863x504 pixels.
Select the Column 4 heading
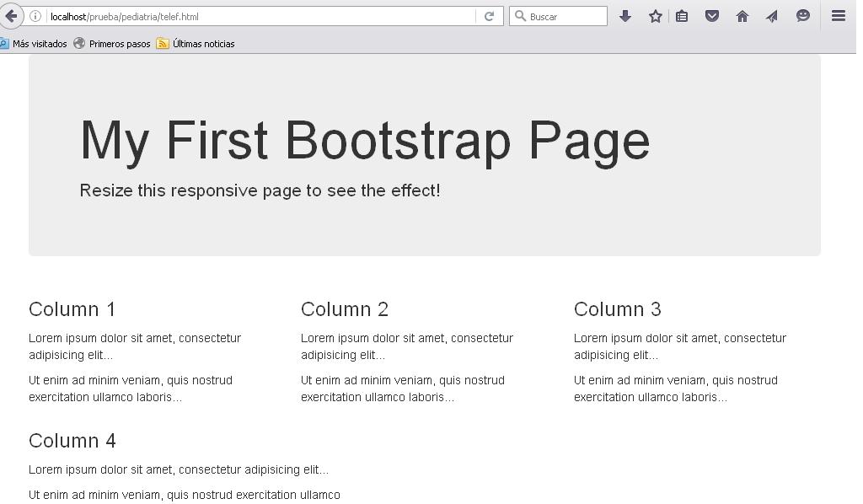(72, 441)
